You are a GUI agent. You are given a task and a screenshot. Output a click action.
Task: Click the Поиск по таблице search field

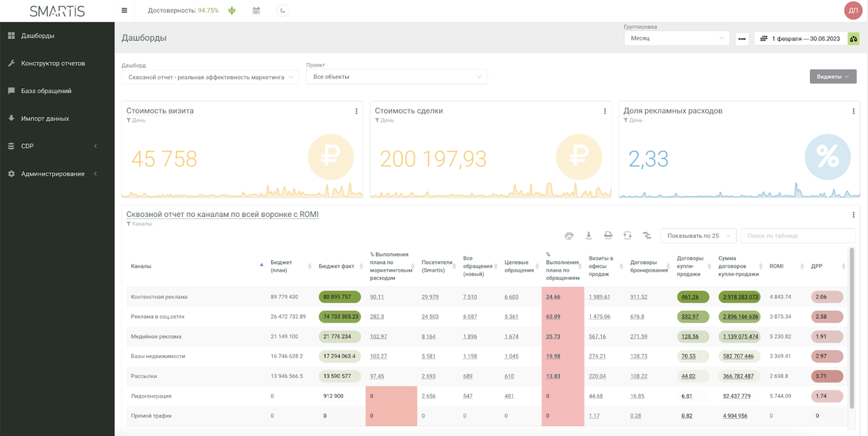point(799,236)
